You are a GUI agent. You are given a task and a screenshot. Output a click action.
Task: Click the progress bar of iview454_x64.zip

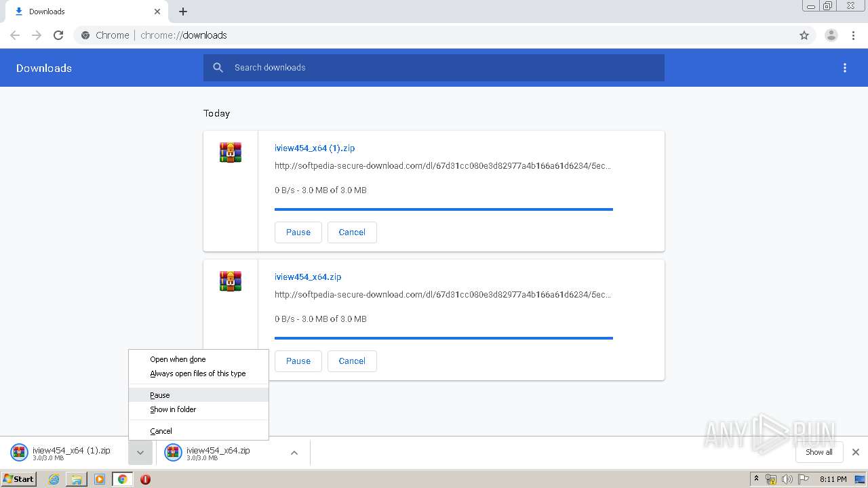coord(443,338)
